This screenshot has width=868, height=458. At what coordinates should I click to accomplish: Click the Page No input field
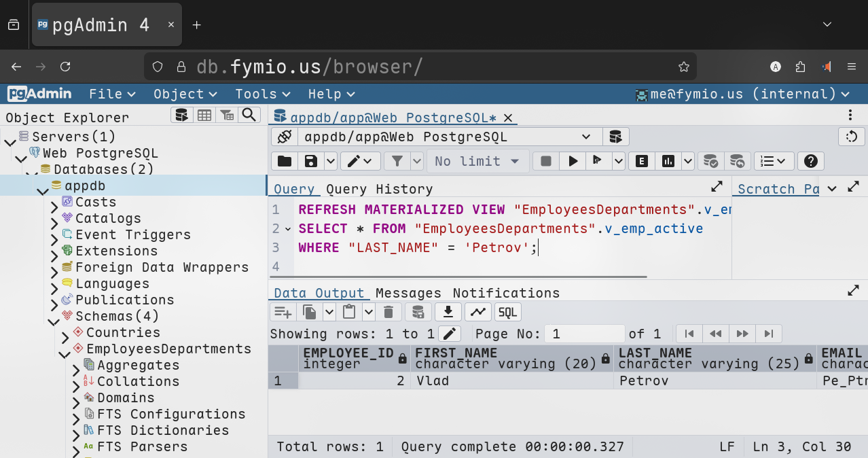click(585, 334)
